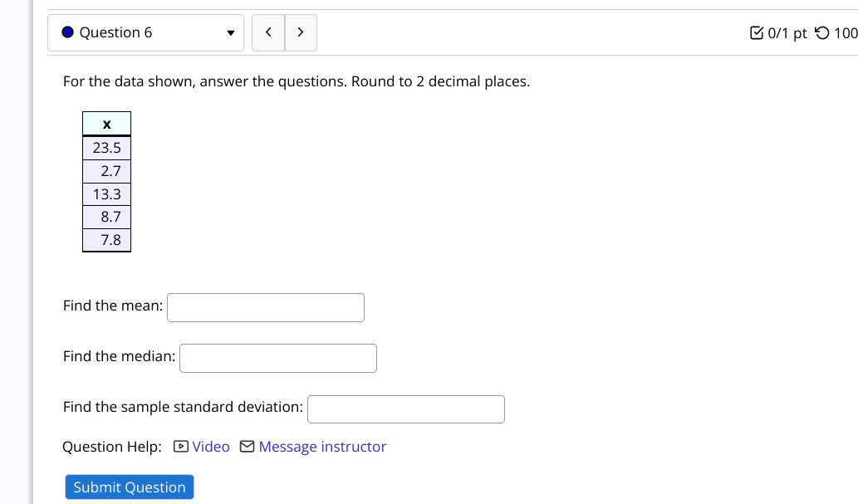Screen dimensions: 858x504
Task: Click the previous question chevron arrow
Action: click(267, 32)
